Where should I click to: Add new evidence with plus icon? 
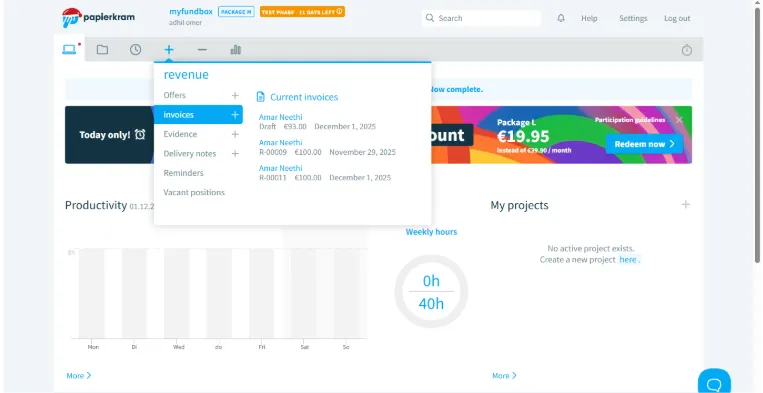(235, 134)
